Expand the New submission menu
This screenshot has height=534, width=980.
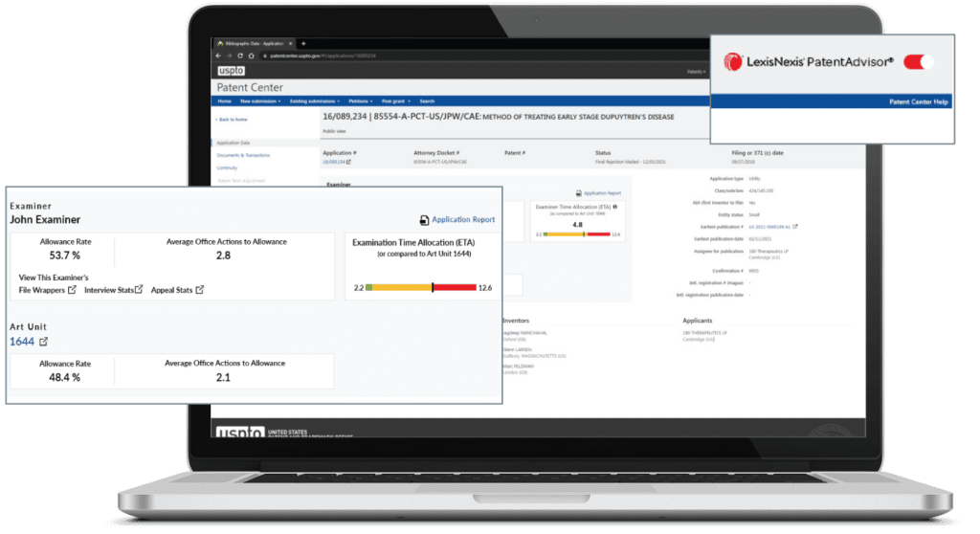tap(260, 101)
